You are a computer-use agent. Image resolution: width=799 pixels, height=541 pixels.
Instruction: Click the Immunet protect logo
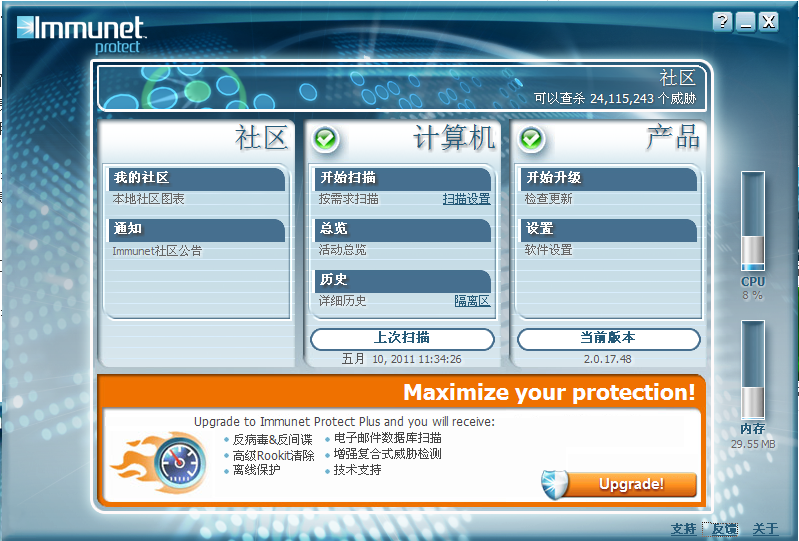pos(82,34)
